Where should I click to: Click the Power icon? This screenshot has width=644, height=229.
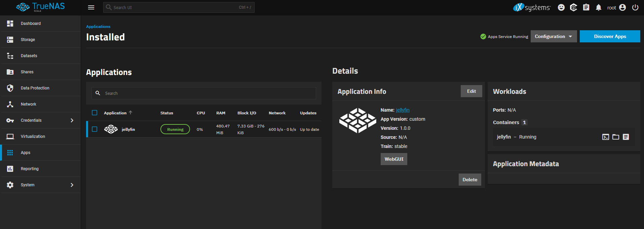click(635, 7)
